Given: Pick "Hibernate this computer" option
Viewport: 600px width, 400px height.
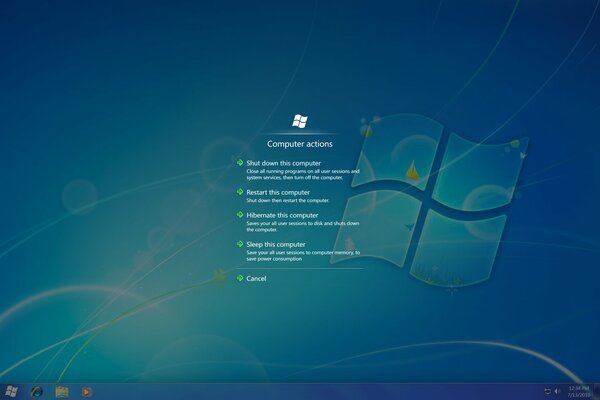Looking at the screenshot, I should pos(282,214).
